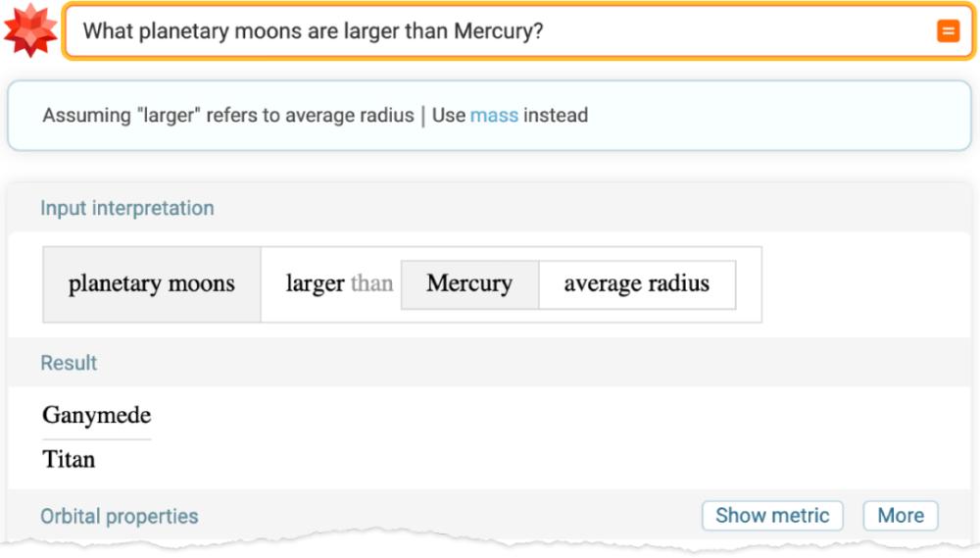Click the planetary moons interpretation cell

click(x=152, y=284)
